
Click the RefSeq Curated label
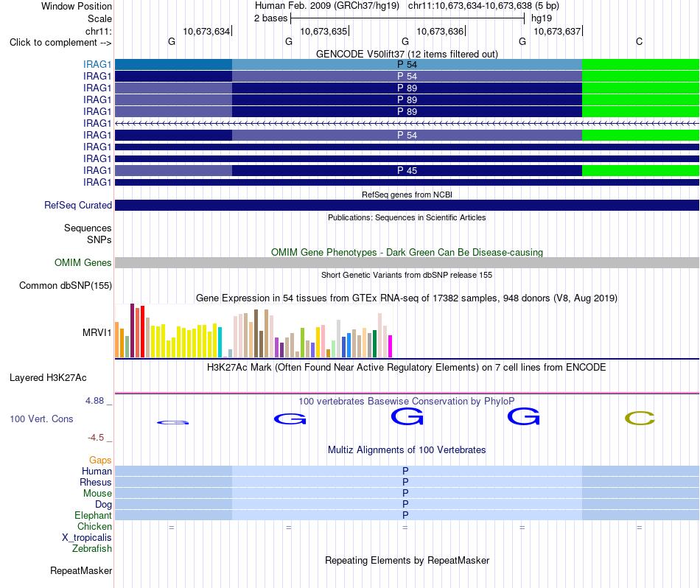pos(77,205)
